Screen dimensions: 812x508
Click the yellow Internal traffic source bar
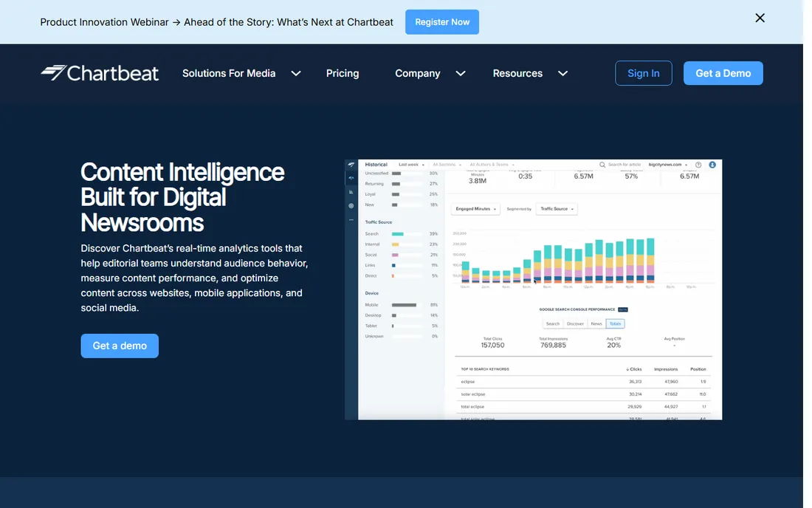click(395, 244)
